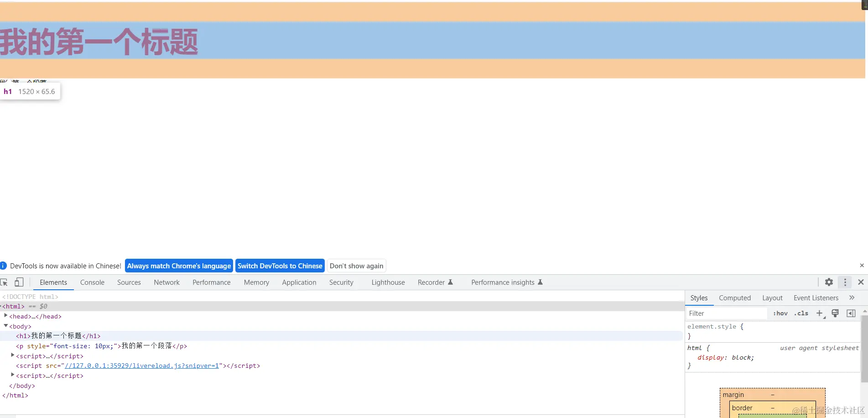The image size is (868, 418).
Task: Click the display: block declaration
Action: (726, 357)
